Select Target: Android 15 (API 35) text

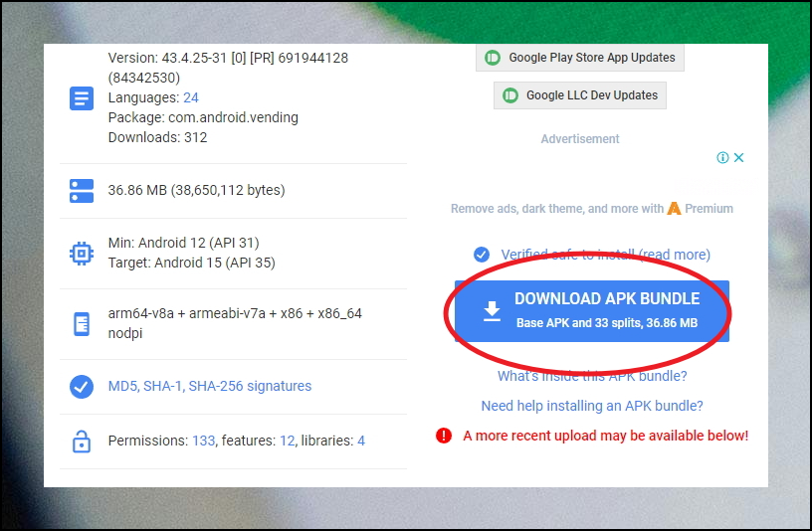tap(192, 263)
